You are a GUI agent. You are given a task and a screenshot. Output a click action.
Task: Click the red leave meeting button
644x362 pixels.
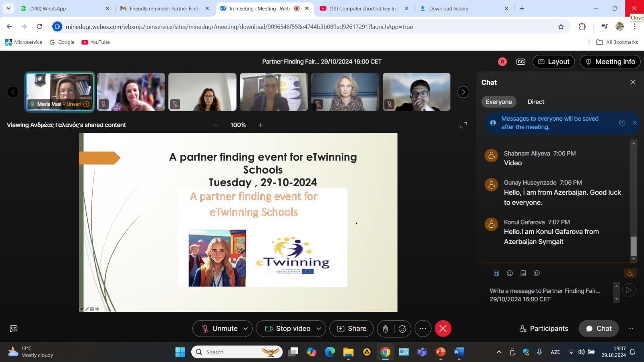[x=443, y=329]
